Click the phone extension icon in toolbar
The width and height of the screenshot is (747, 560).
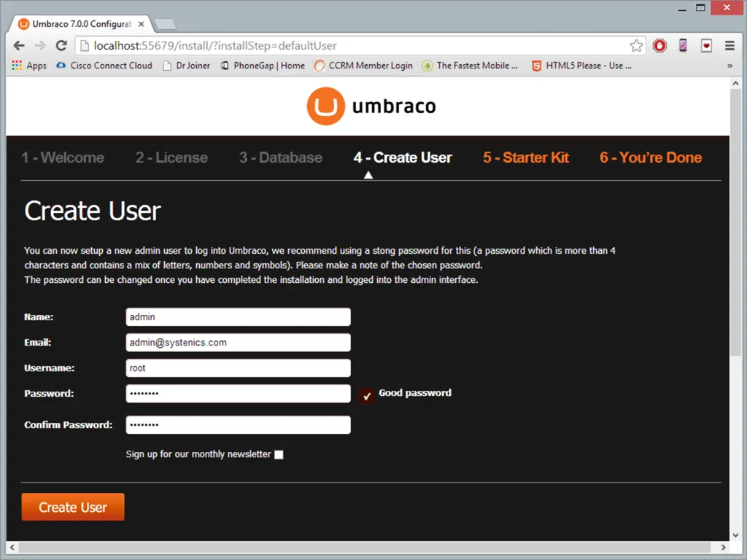click(683, 46)
